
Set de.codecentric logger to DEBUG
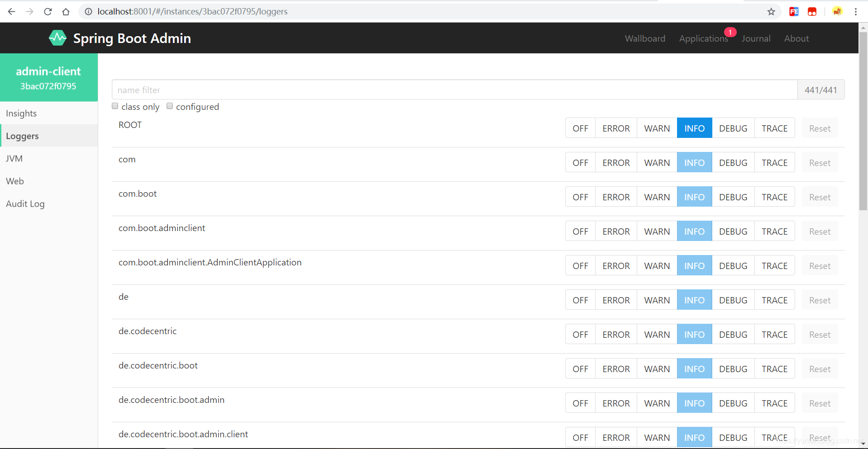(x=733, y=334)
